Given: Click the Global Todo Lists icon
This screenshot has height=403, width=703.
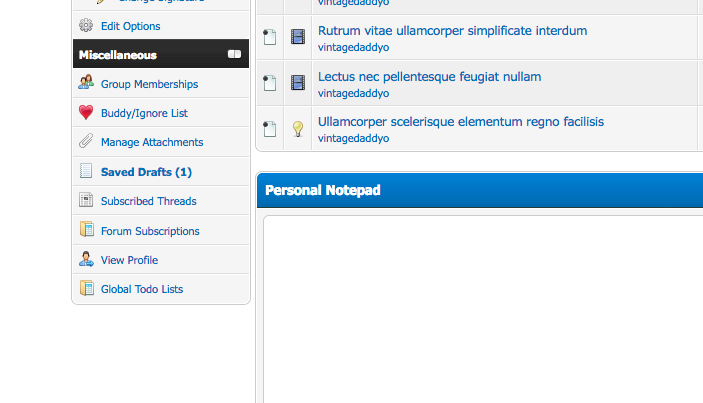Looking at the screenshot, I should coord(86,289).
